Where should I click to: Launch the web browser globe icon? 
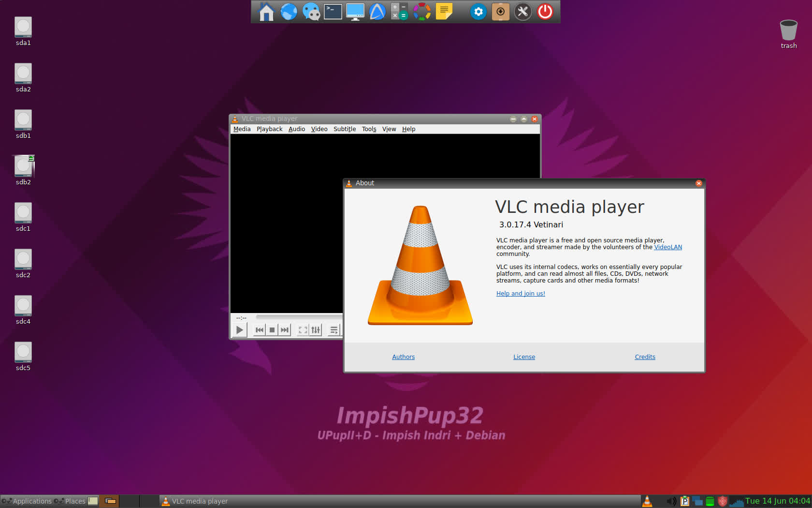click(x=289, y=12)
